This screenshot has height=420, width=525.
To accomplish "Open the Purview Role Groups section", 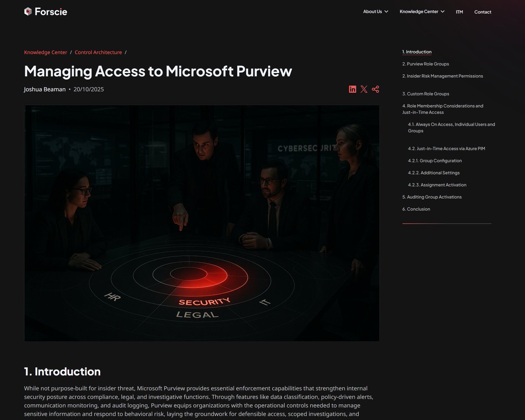I will (425, 64).
